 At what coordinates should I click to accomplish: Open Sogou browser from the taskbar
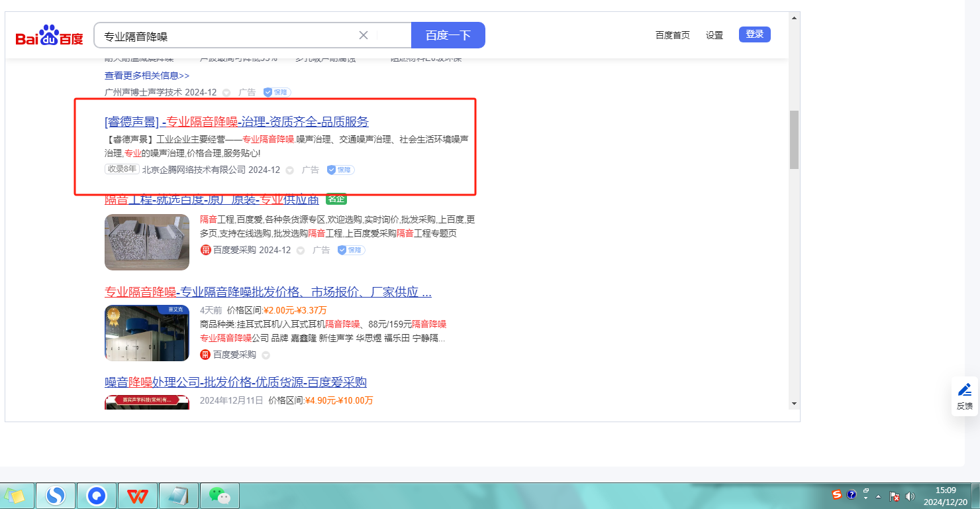(x=56, y=496)
